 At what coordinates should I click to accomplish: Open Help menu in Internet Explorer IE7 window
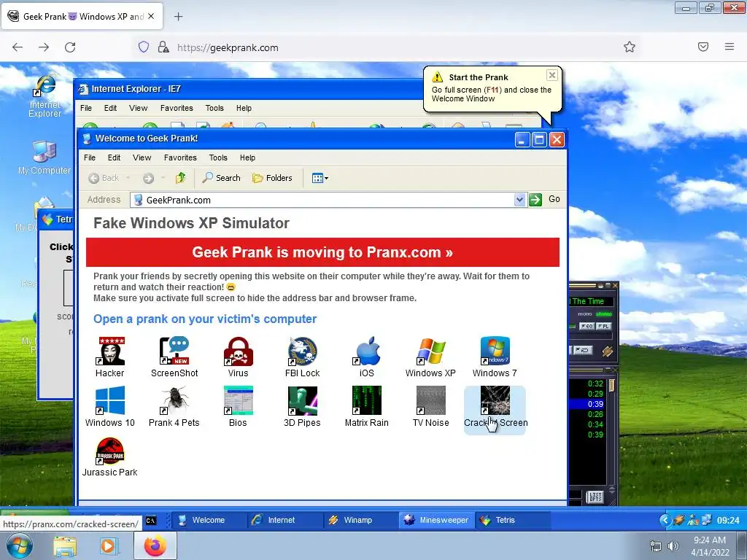[x=244, y=108]
